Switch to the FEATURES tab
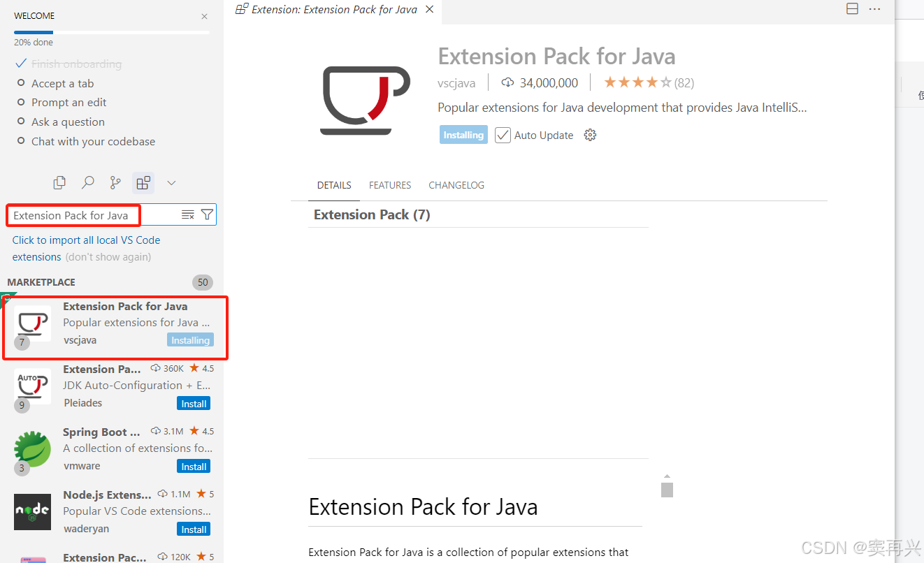The width and height of the screenshot is (924, 563). point(390,185)
